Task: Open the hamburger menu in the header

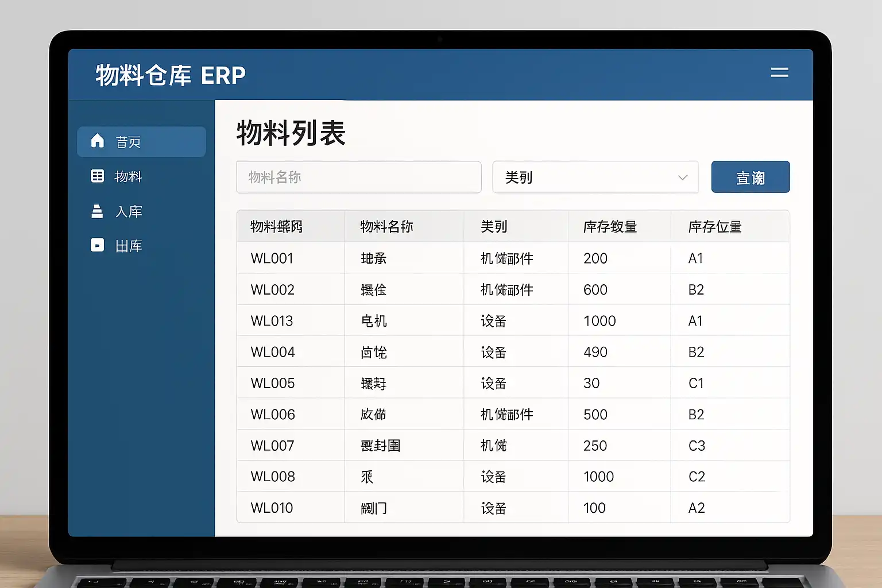Action: 779,72
